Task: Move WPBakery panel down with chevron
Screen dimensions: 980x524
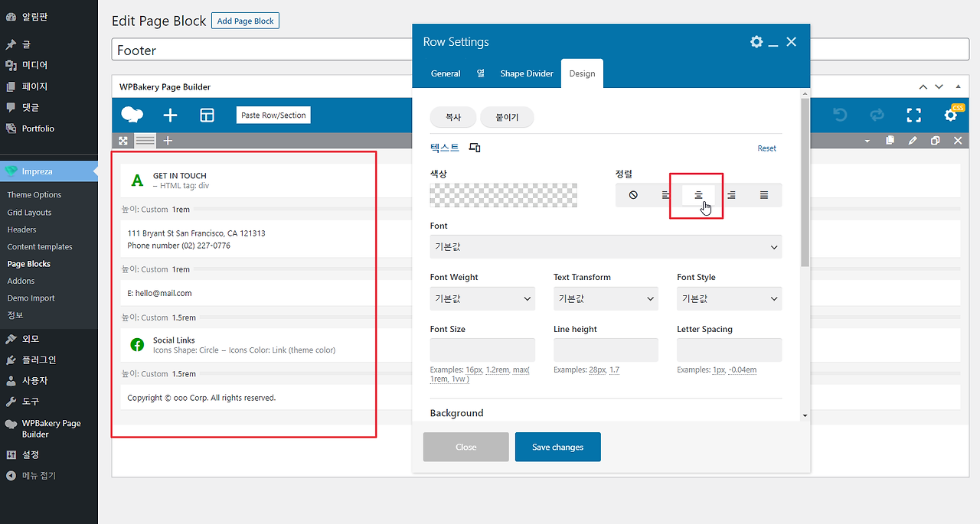Action: pyautogui.click(x=939, y=87)
